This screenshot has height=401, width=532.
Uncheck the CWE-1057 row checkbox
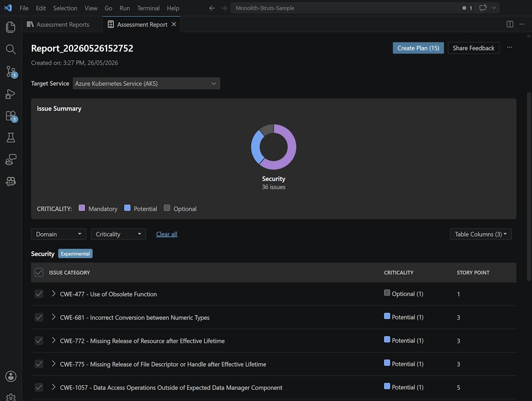coord(39,387)
